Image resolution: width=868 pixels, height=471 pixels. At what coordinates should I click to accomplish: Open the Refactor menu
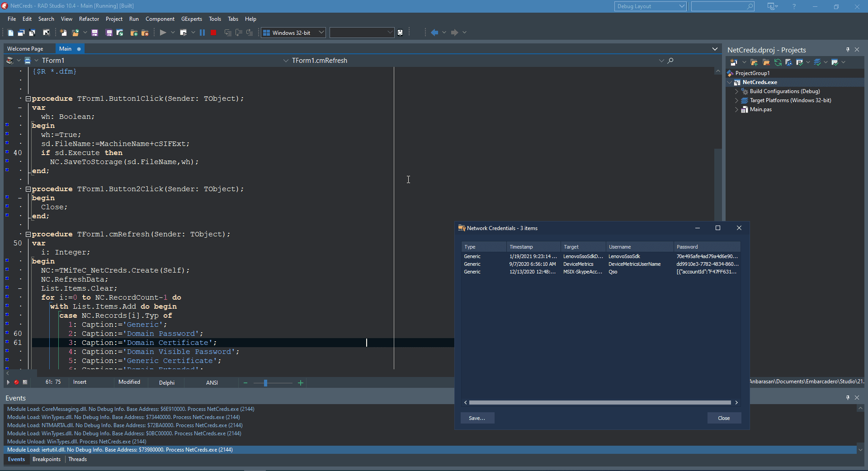click(89, 19)
